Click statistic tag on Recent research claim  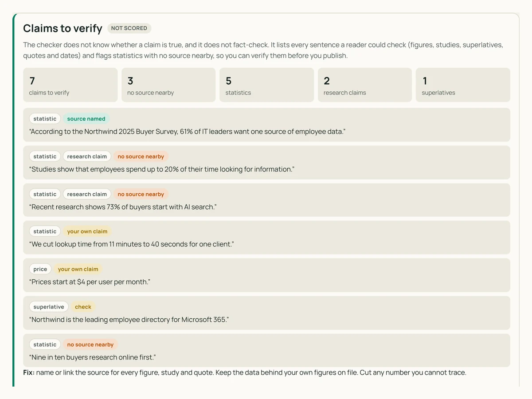[45, 194]
